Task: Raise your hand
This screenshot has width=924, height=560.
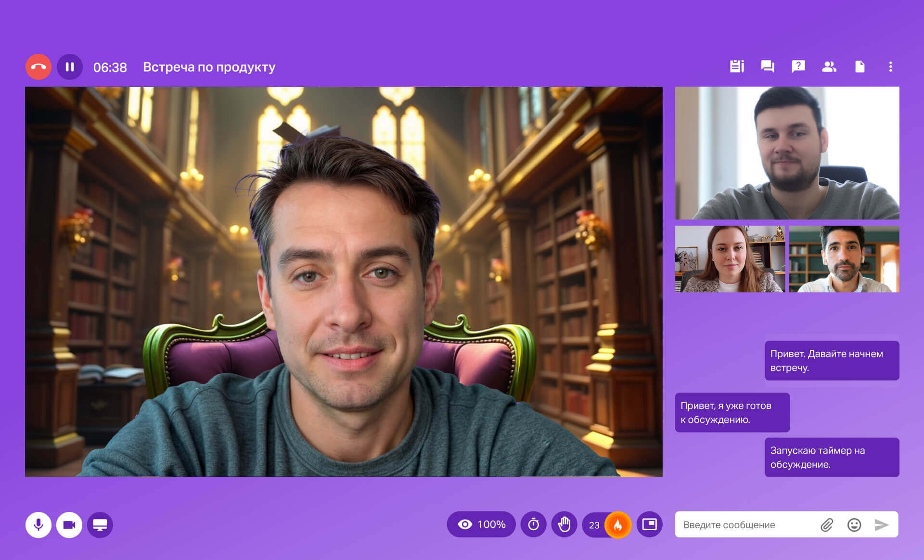Action: point(564,524)
